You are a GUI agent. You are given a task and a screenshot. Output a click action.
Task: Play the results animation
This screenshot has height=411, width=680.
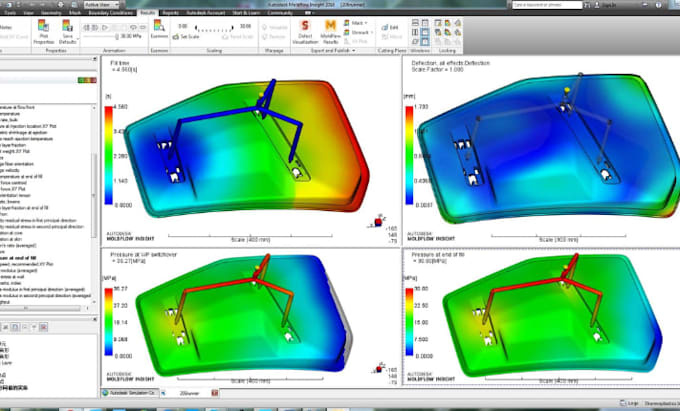pyautogui.click(x=105, y=27)
